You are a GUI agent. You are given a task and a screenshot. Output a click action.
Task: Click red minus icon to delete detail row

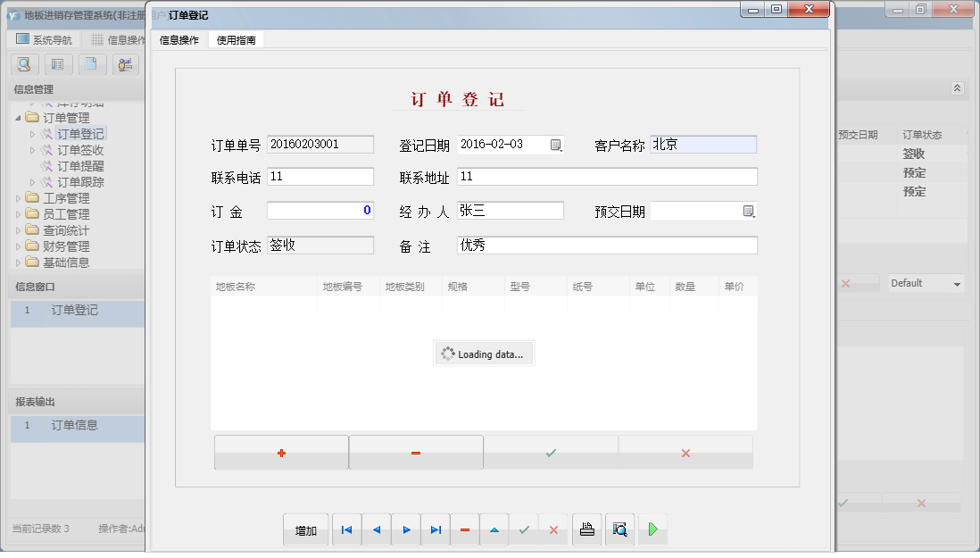point(415,452)
